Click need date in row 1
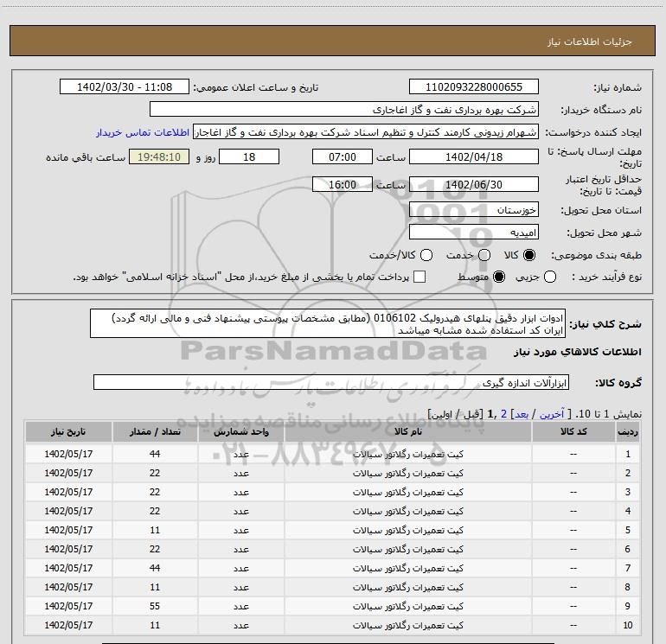 pos(68,454)
